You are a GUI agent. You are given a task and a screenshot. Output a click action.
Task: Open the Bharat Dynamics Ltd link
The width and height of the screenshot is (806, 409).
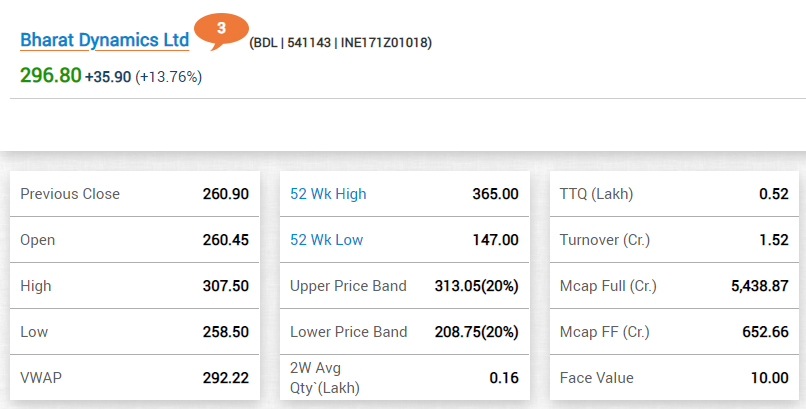click(105, 40)
